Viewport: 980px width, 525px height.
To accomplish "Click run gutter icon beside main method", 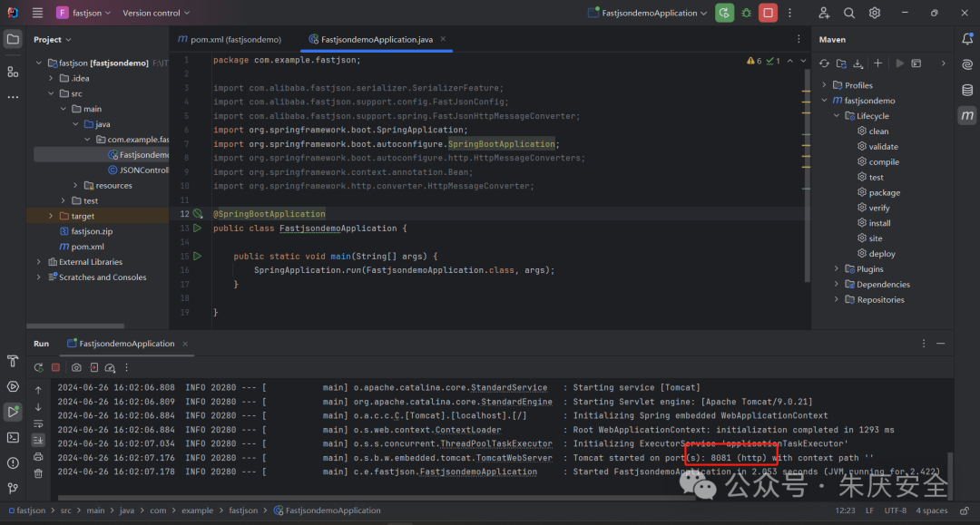I will point(198,256).
